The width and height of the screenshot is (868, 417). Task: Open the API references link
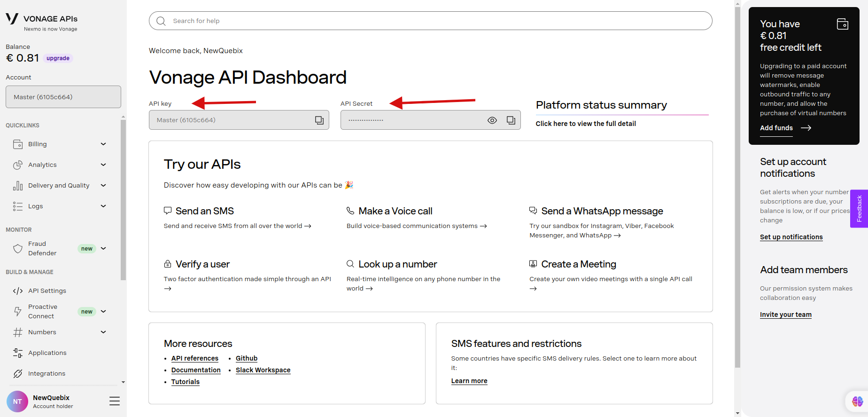(195, 358)
